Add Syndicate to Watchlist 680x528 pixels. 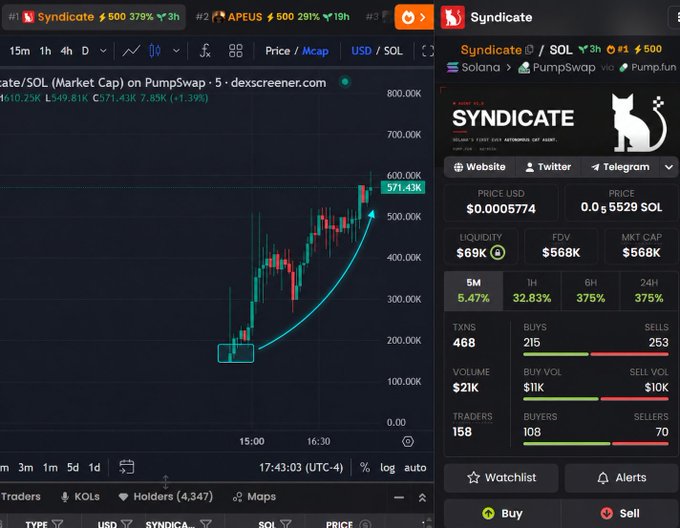(x=501, y=478)
